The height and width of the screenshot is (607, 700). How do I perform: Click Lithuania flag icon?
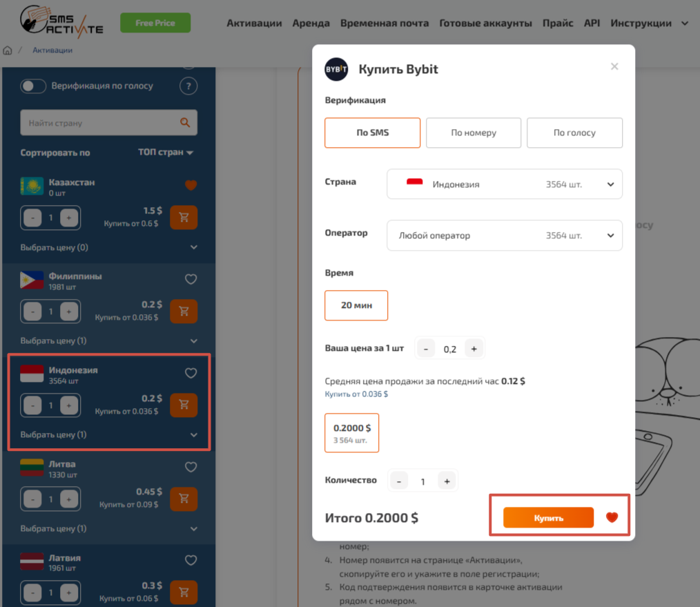pyautogui.click(x=32, y=468)
